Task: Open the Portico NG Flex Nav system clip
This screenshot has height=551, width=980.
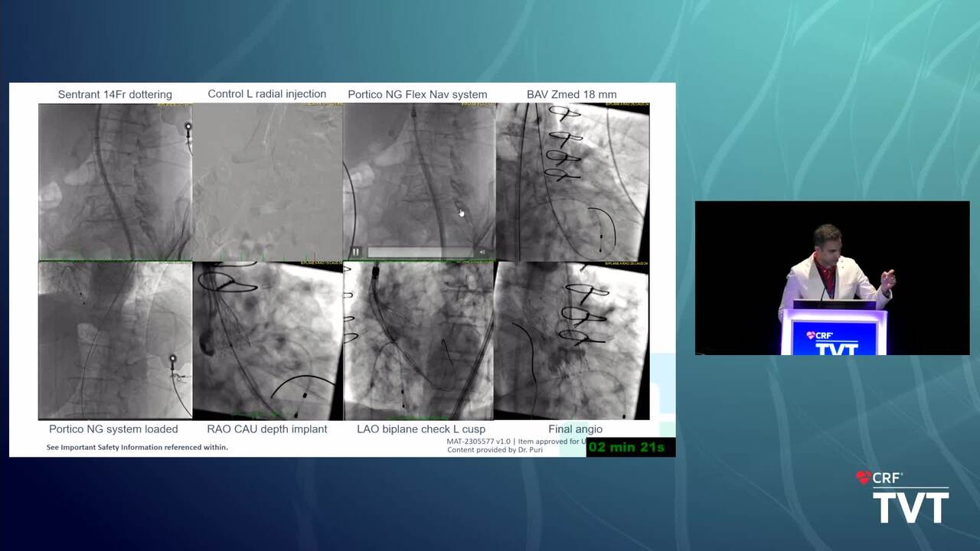Action: tap(419, 181)
